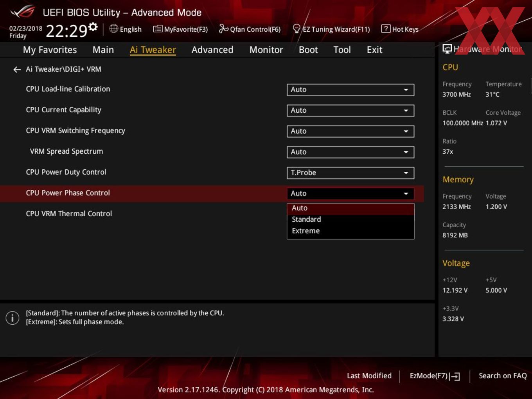Click the Hot Keys question mark icon
The width and height of the screenshot is (532, 399).
(386, 29)
